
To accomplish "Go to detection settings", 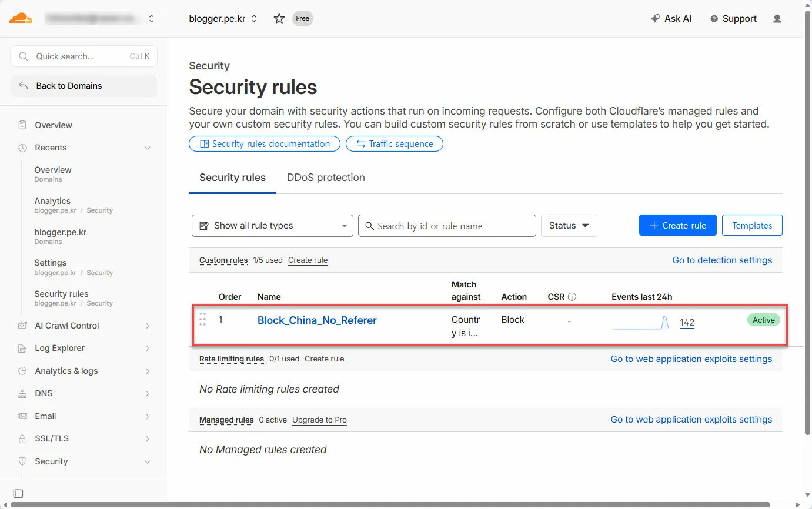I will [x=722, y=260].
